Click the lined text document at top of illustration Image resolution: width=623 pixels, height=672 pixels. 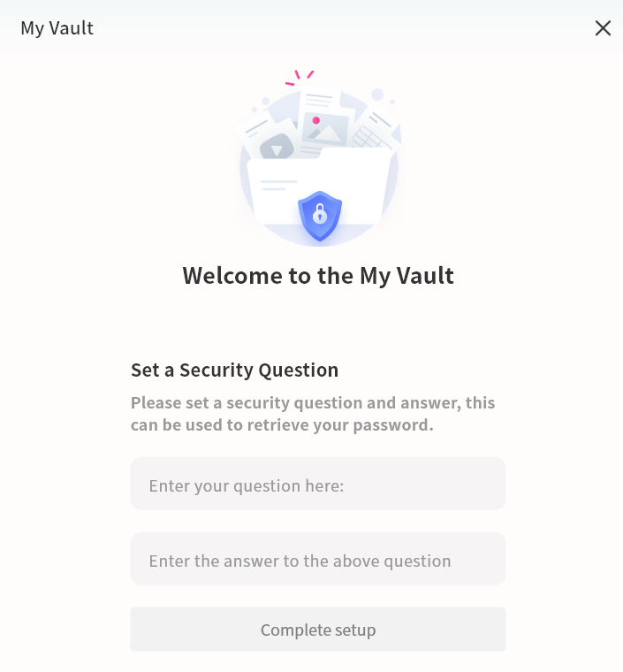coord(317,99)
